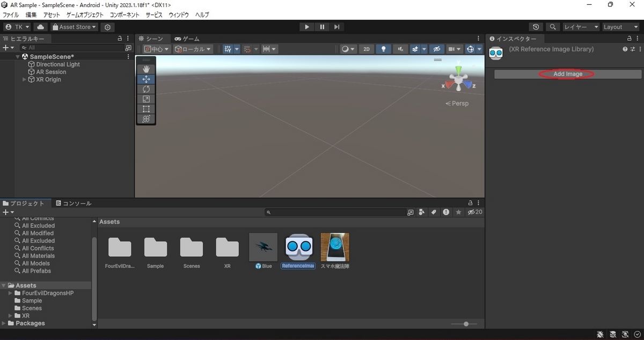The image size is (644, 340).
Task: Pause the game playback
Action: [322, 27]
